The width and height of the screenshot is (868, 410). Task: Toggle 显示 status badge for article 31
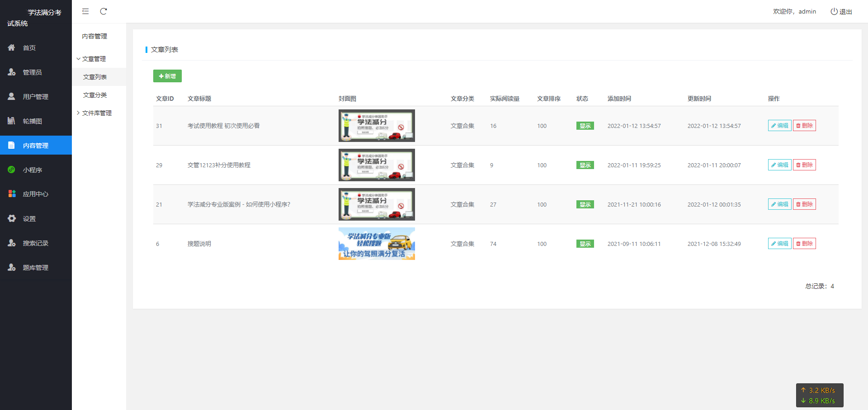point(585,126)
